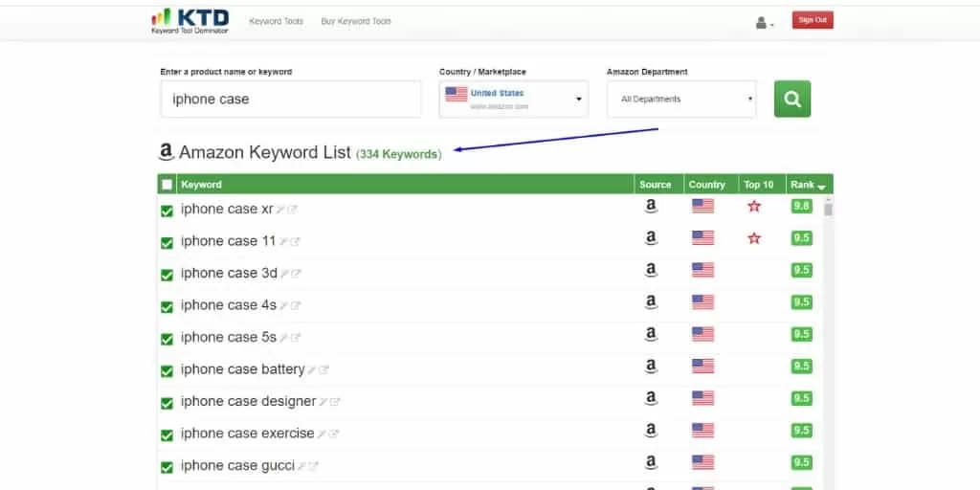Click pencil edit icon beside iphone case designer

click(x=323, y=402)
